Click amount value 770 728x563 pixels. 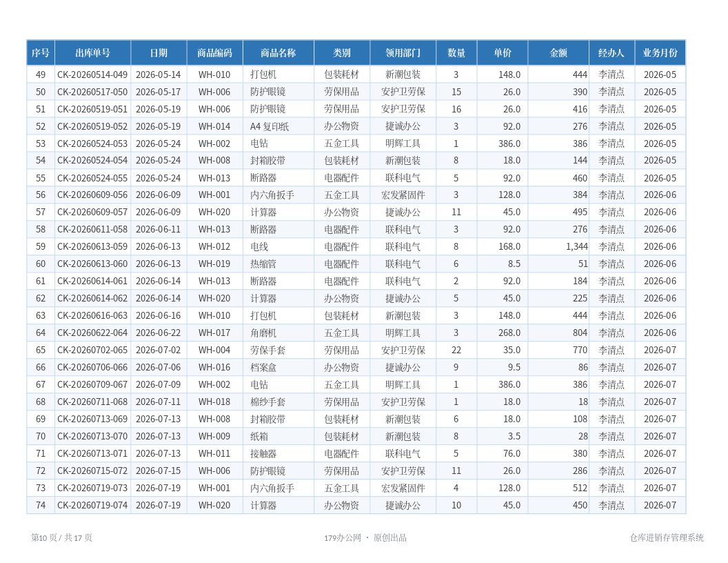(x=580, y=350)
